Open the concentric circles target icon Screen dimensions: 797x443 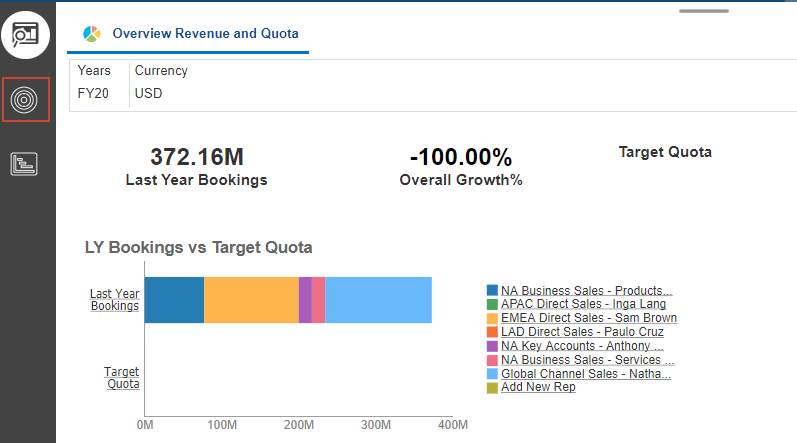(x=26, y=100)
